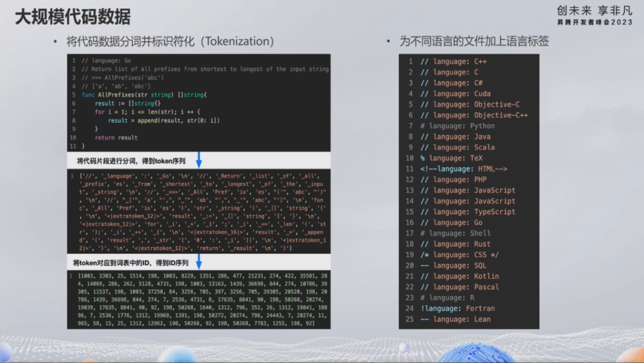Viewport: 644px width, 363px height.
Task: Select the '// language: Kotlin' entry
Action: (460, 276)
